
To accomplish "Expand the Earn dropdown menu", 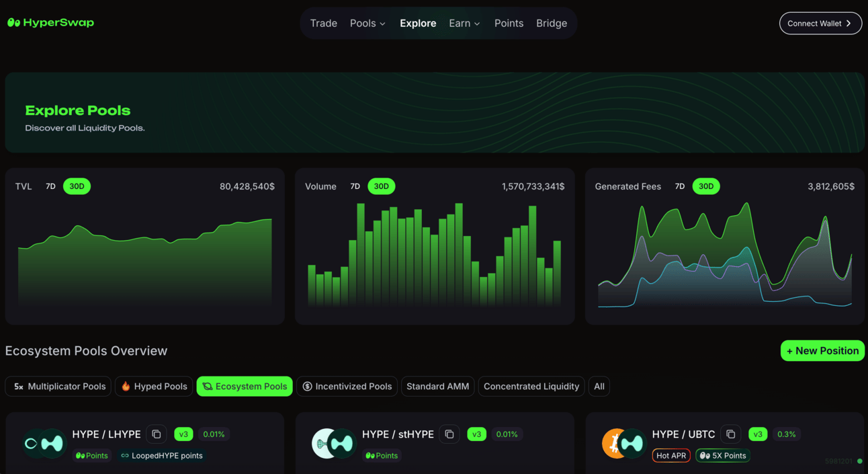I will (464, 24).
